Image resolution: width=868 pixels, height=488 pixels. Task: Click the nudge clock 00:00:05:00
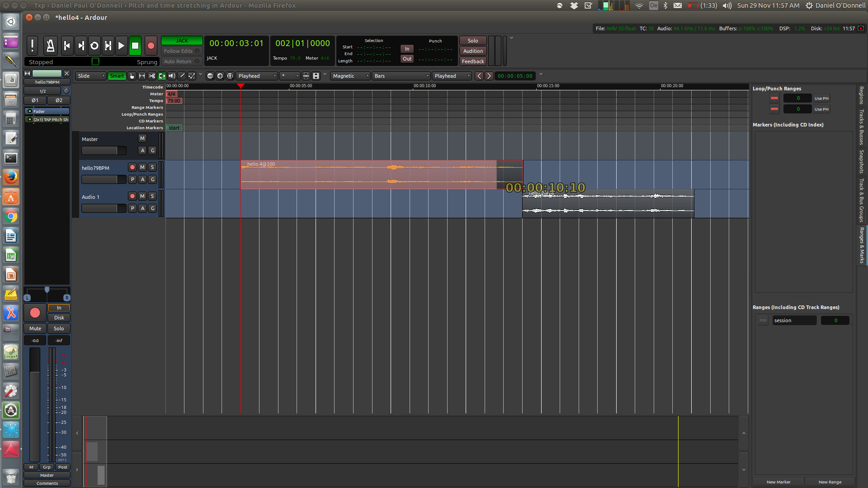515,76
